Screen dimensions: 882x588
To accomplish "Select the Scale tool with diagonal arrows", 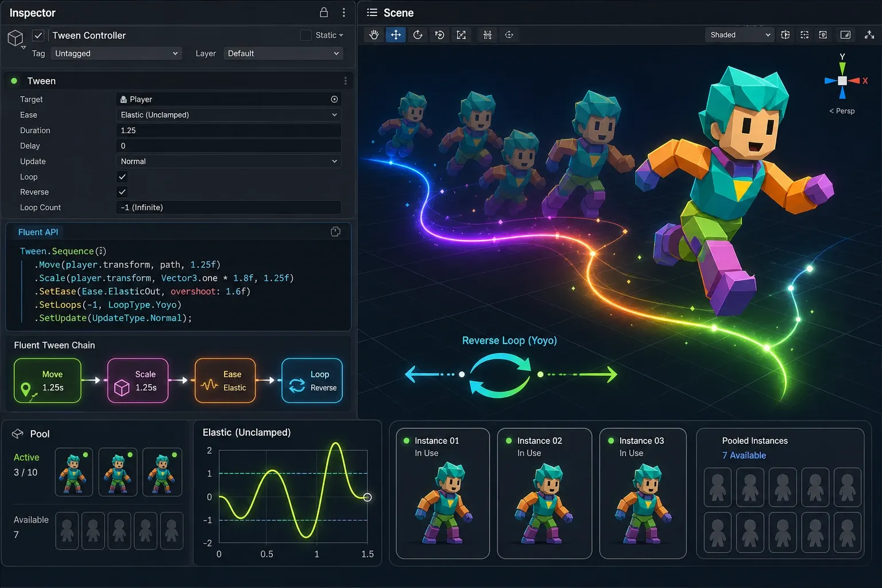I will [x=461, y=35].
